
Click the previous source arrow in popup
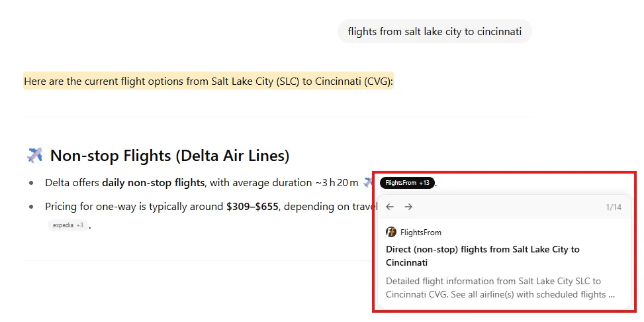point(390,207)
